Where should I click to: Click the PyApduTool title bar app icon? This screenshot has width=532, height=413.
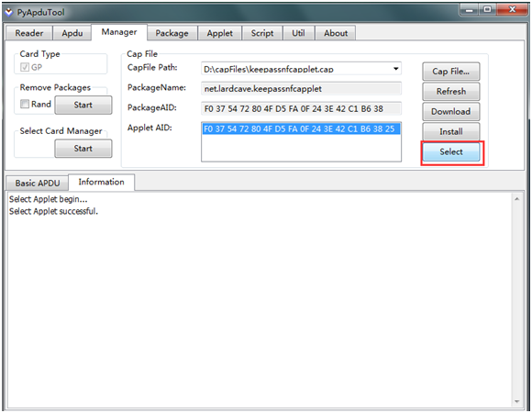coord(9,12)
